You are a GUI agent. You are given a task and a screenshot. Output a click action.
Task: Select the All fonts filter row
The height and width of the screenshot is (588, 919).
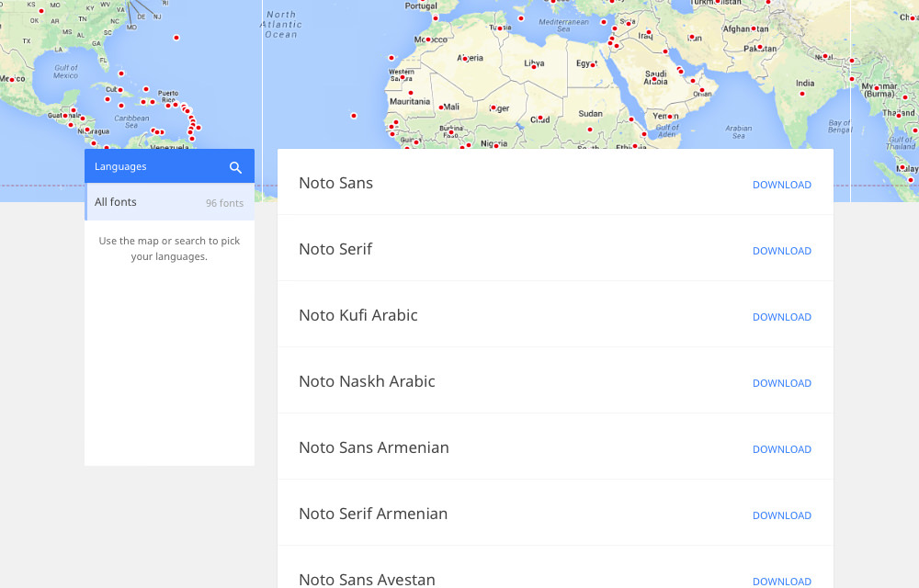169,202
